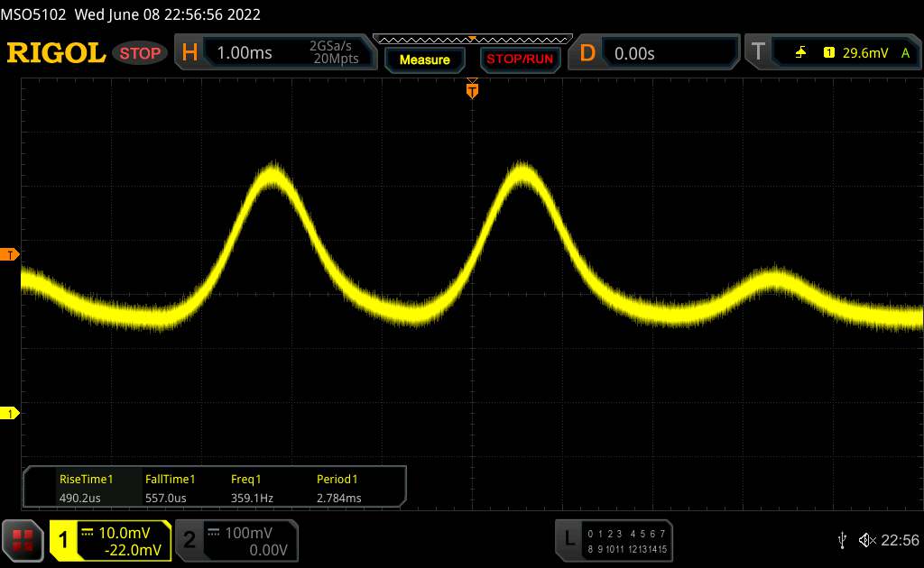Select the RiseTime1 measurement item
Image resolution: width=924 pixels, height=568 pixels.
[87, 488]
